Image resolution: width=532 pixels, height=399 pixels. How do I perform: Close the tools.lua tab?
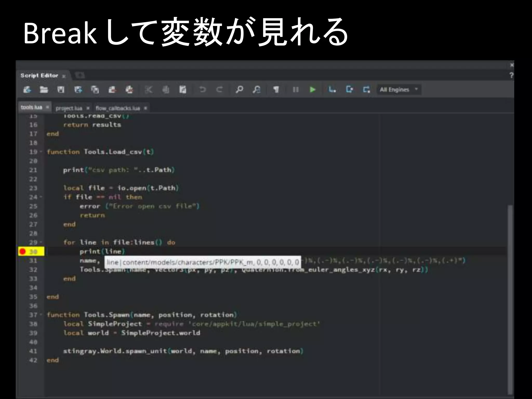[x=48, y=107]
